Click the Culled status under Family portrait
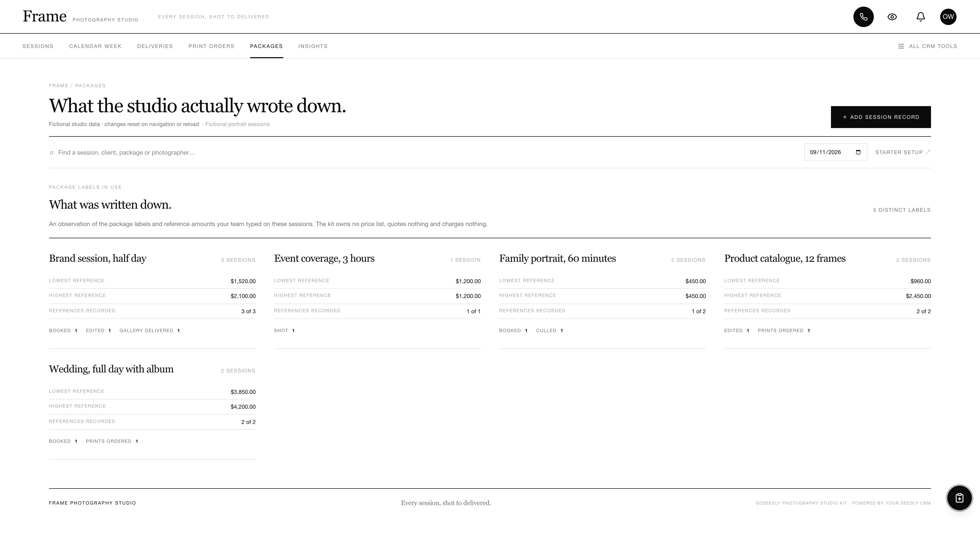Image resolution: width=980 pixels, height=551 pixels. click(x=549, y=330)
